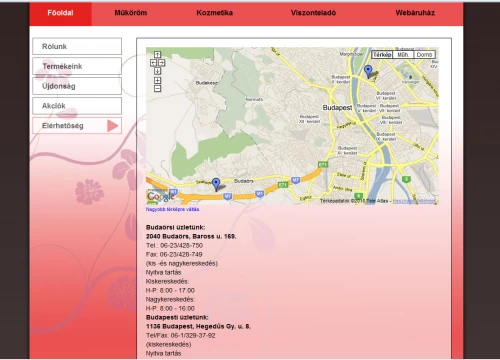Pan the map up with arrow control
500x360 pixels.
coord(157,55)
